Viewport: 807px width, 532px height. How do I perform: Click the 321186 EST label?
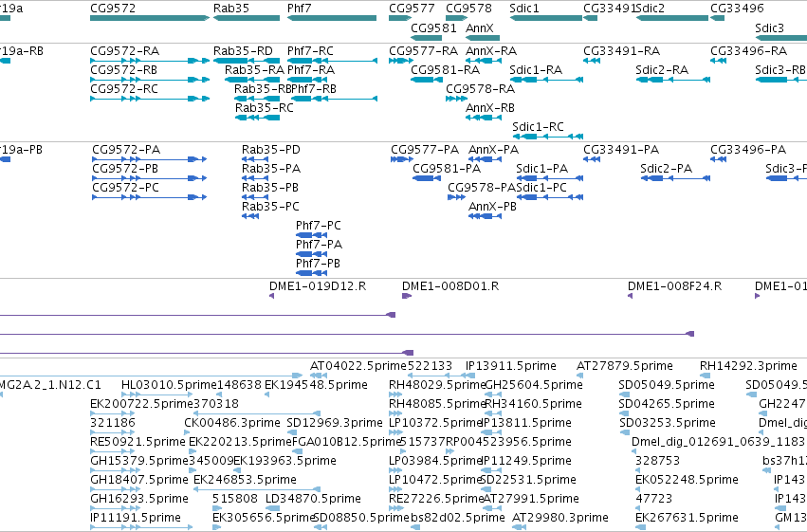click(x=113, y=423)
